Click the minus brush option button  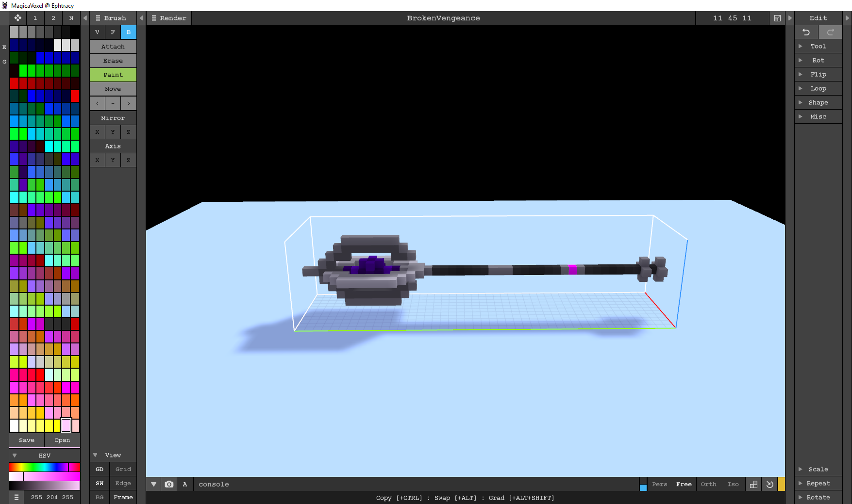pyautogui.click(x=113, y=103)
